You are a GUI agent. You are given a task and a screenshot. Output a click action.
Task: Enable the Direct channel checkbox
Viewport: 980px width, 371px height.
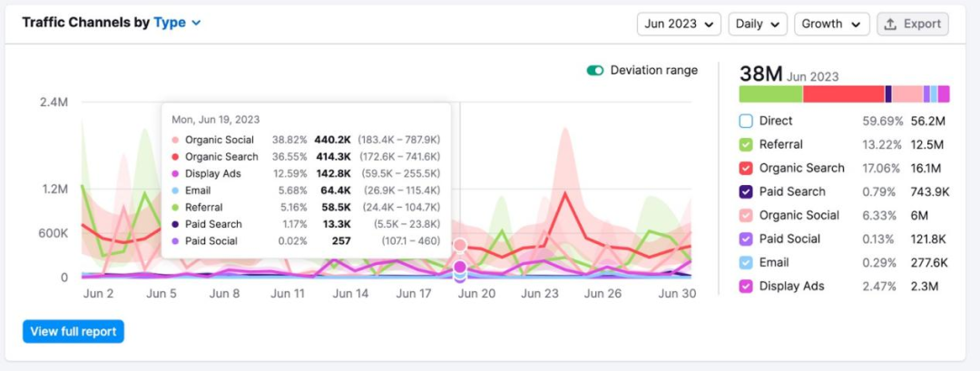746,121
